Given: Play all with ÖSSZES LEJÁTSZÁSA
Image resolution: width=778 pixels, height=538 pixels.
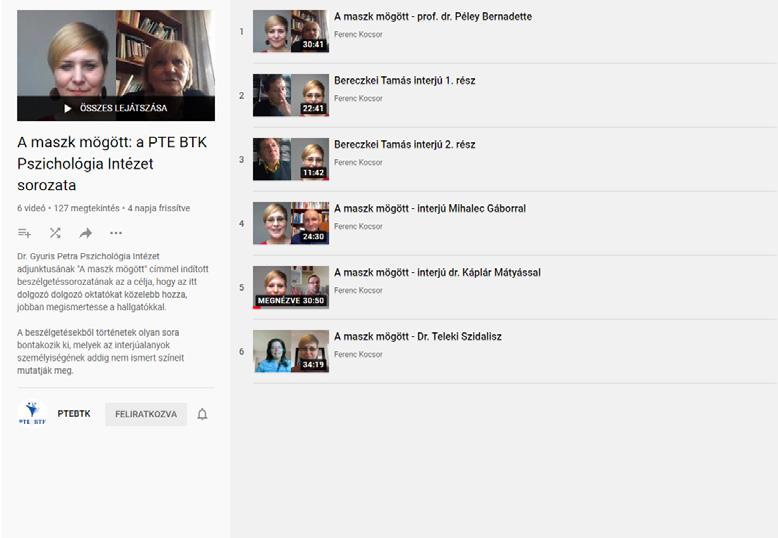Looking at the screenshot, I should [116, 108].
